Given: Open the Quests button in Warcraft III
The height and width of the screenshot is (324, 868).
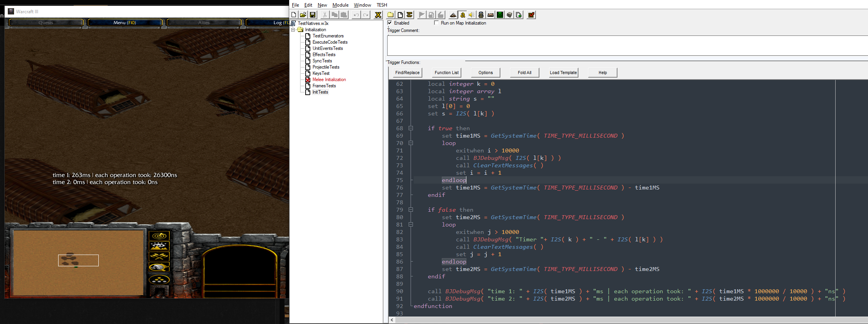Looking at the screenshot, I should pyautogui.click(x=46, y=23).
